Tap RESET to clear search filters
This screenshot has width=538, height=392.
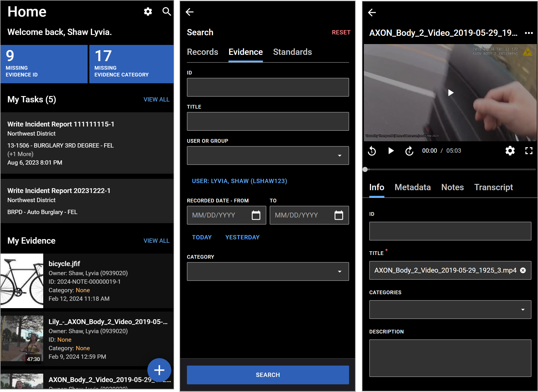(341, 32)
